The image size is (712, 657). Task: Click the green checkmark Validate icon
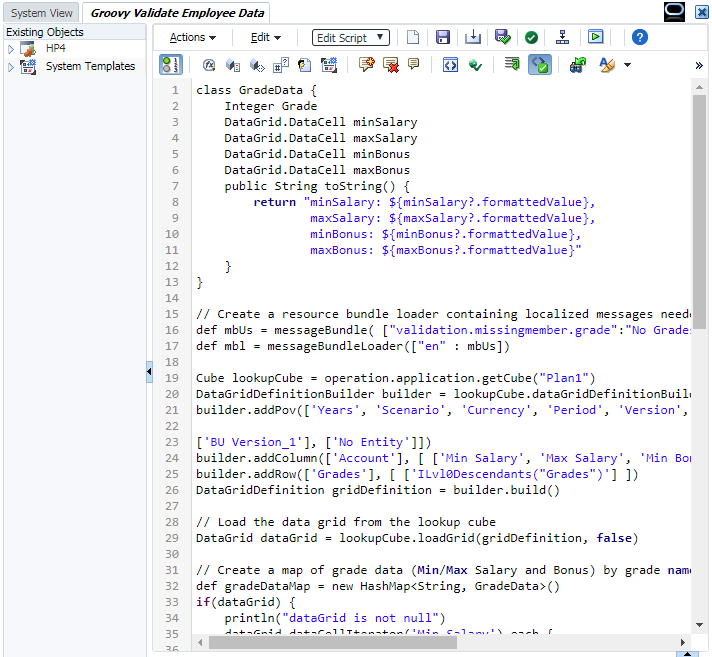click(x=532, y=37)
